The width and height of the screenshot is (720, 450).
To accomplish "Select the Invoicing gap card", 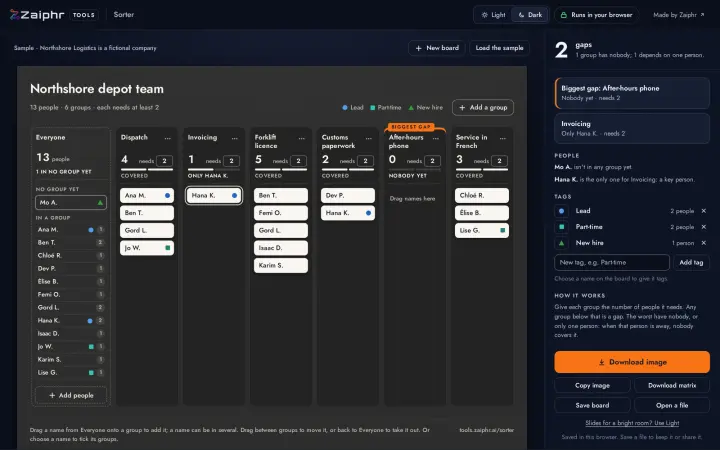I will pos(632,129).
